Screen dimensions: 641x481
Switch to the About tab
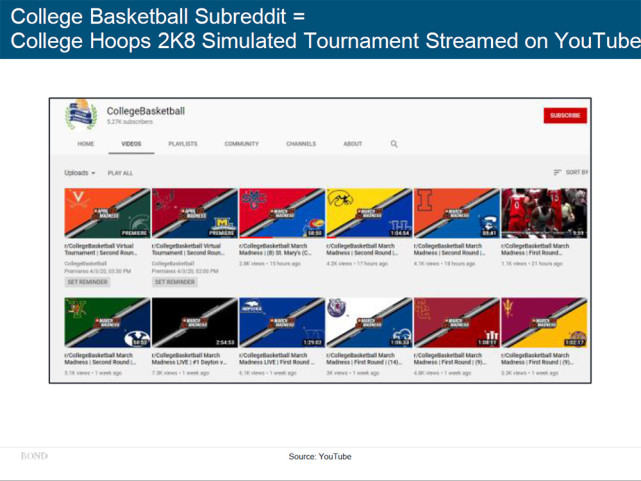coord(353,144)
